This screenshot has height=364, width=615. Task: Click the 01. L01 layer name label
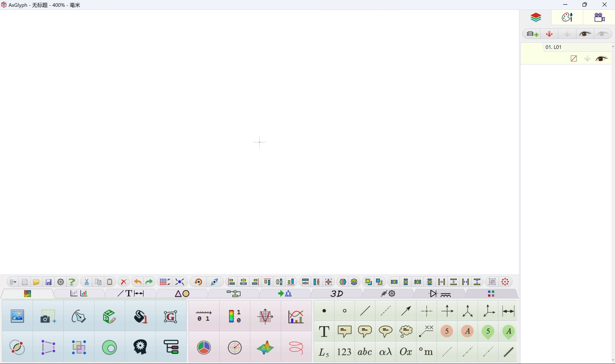tap(554, 47)
